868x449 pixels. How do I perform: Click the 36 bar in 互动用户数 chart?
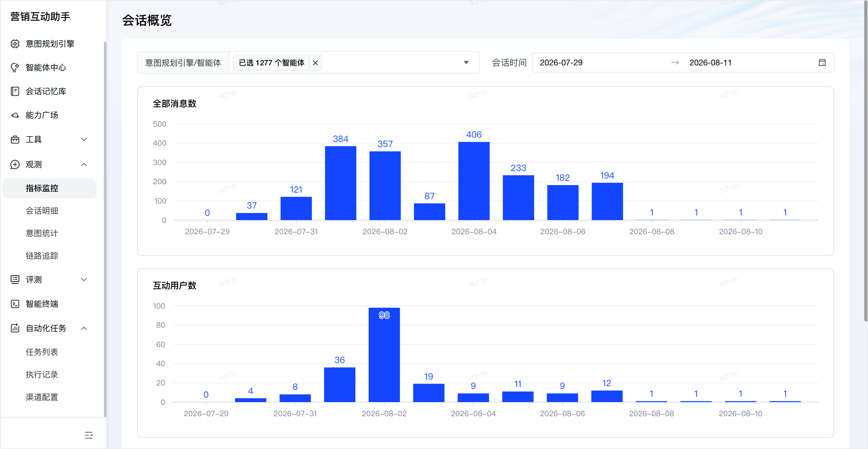[340, 385]
